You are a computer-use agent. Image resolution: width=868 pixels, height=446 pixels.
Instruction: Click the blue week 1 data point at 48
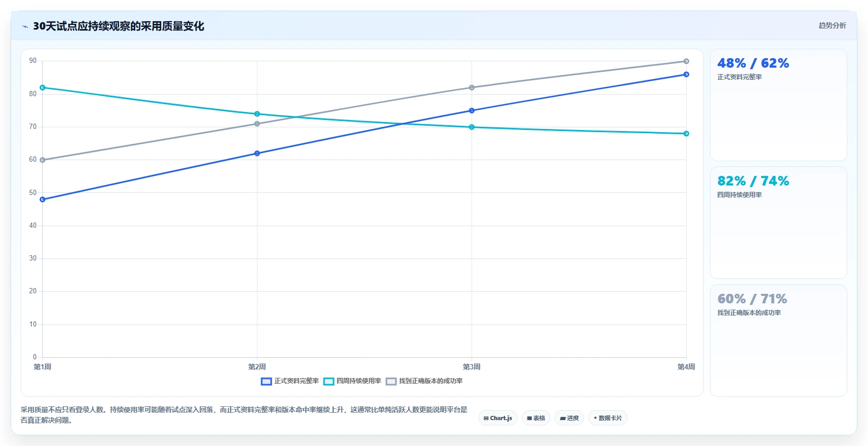[43, 200]
